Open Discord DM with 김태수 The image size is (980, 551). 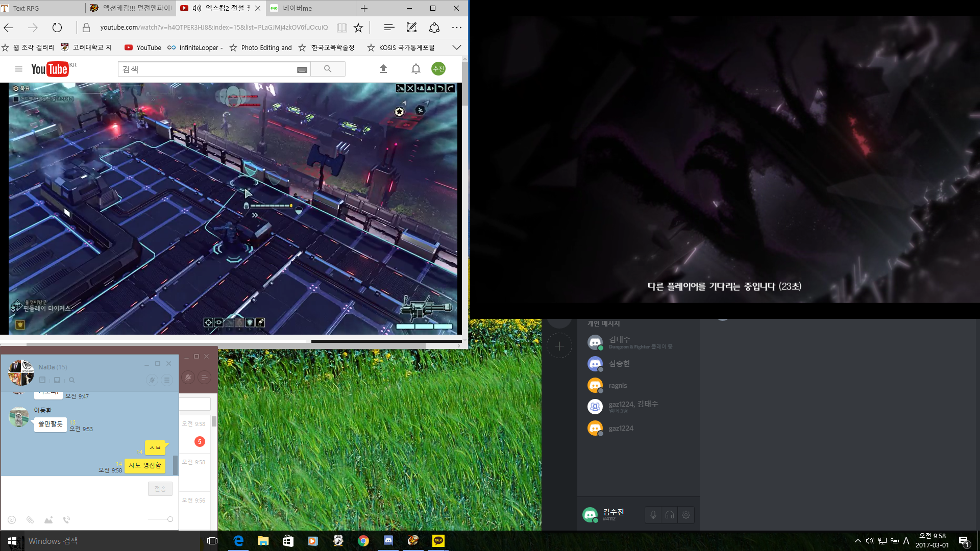tap(638, 342)
